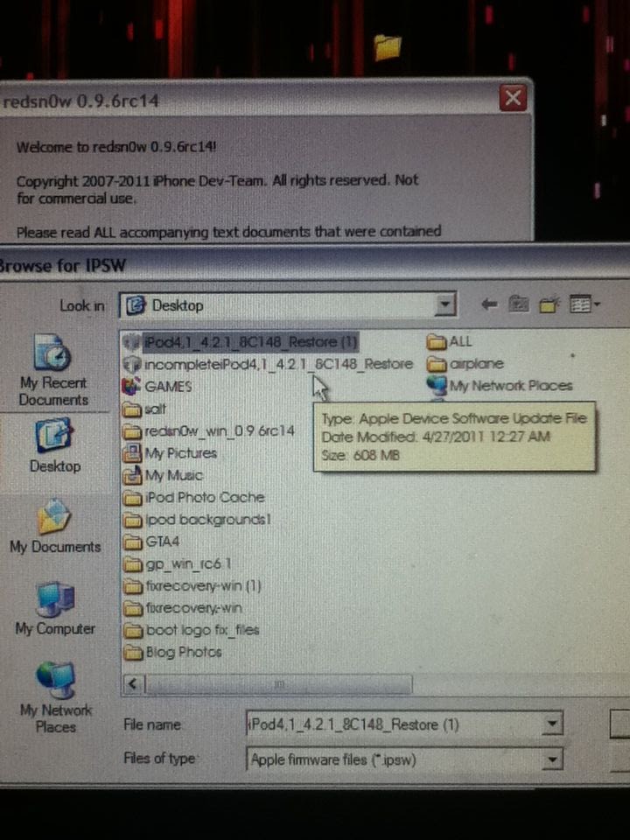Select incompleteiPod4,1_4.2.1_8C148_Restore file
630x840 pixels.
pos(269,364)
